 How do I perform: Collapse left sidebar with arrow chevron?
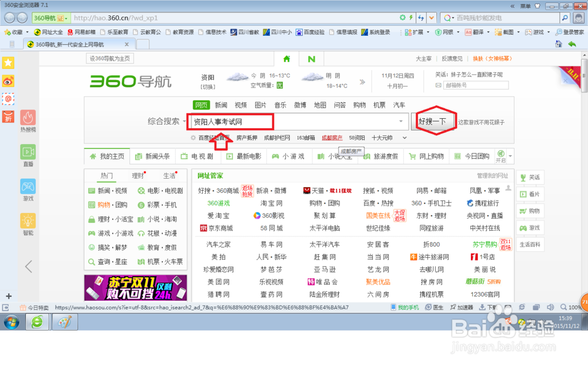click(28, 266)
